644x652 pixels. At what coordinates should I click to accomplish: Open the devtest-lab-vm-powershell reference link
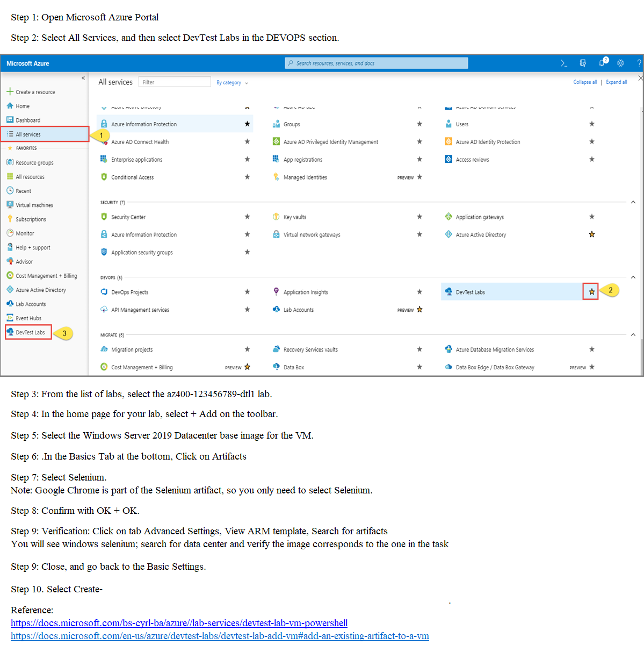179,623
